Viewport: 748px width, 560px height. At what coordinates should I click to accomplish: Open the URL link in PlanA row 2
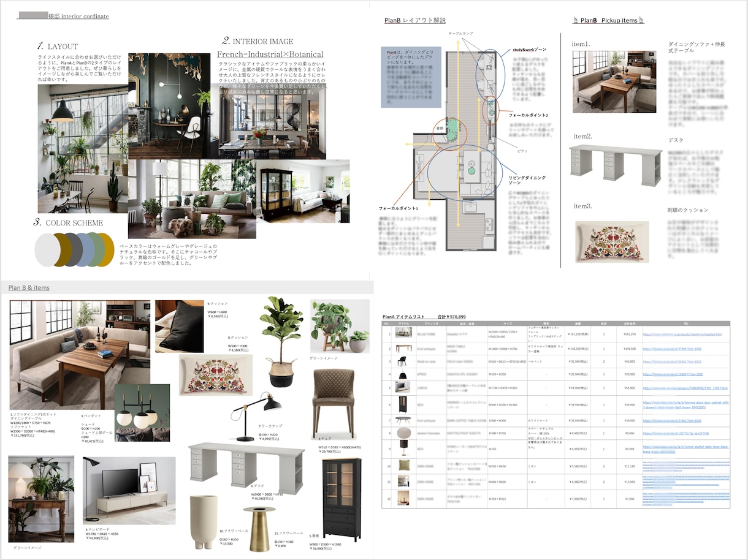tap(672, 349)
